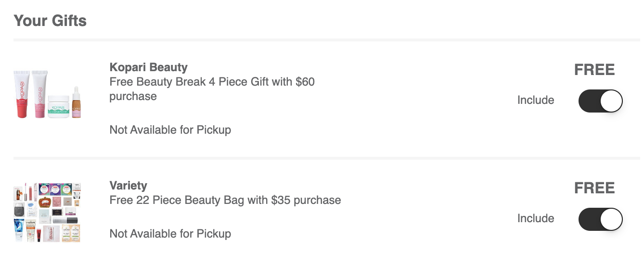Select the Free 22 Piece Beauty Bag description
Image resolution: width=644 pixels, height=277 pixels.
click(225, 200)
